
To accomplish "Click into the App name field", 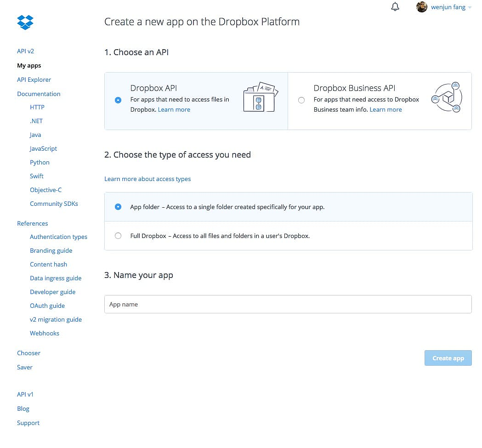I will coord(288,304).
